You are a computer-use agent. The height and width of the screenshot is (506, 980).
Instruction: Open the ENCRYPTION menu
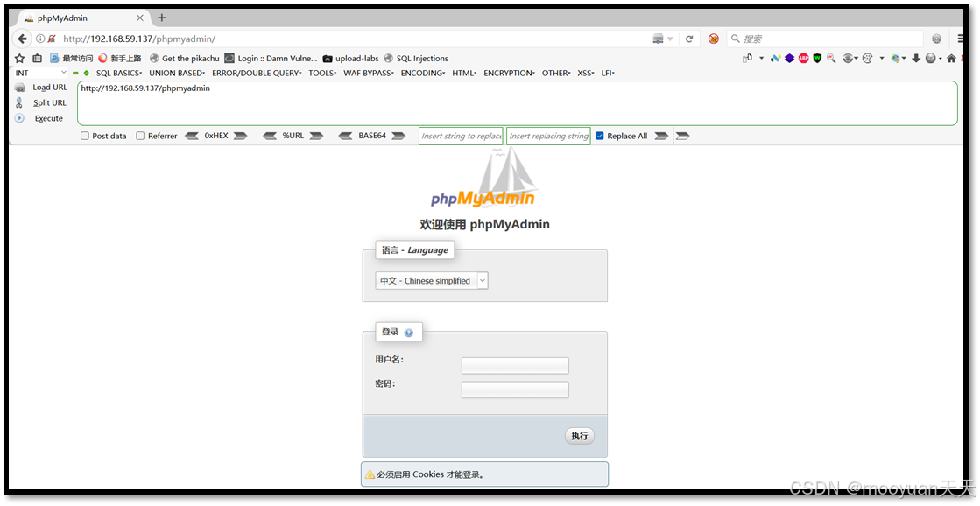pos(509,73)
